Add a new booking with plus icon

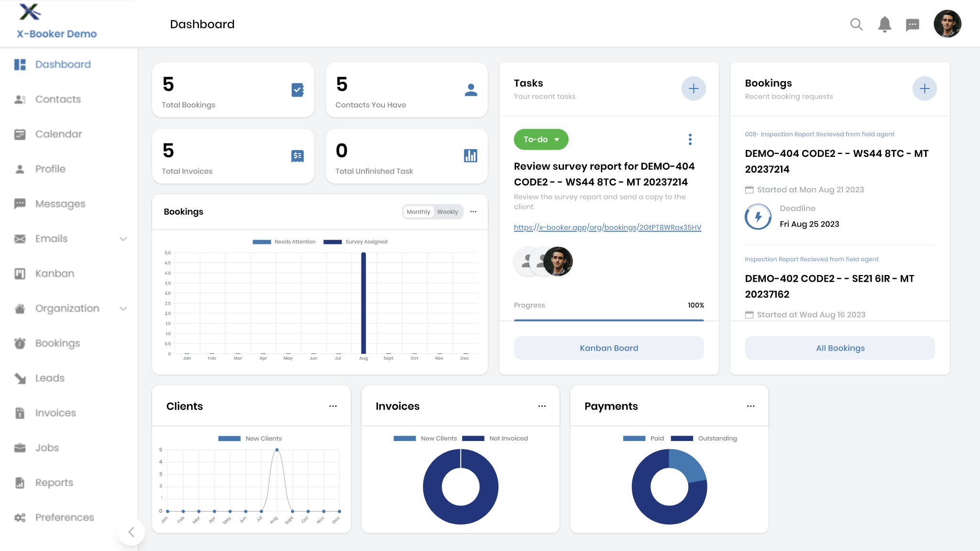click(x=924, y=88)
